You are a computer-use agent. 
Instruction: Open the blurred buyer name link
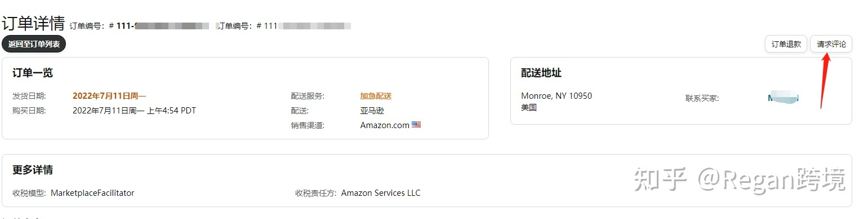(783, 98)
